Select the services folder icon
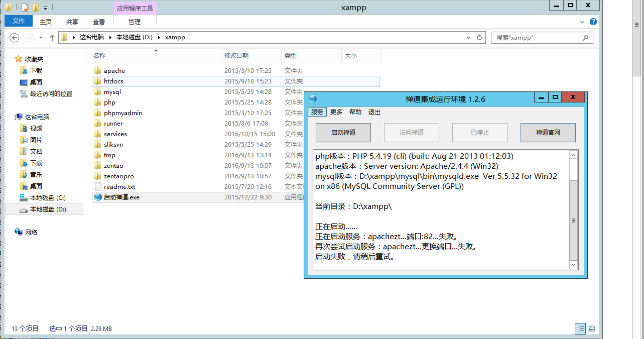Screen dimensions: 644x339 point(98,134)
